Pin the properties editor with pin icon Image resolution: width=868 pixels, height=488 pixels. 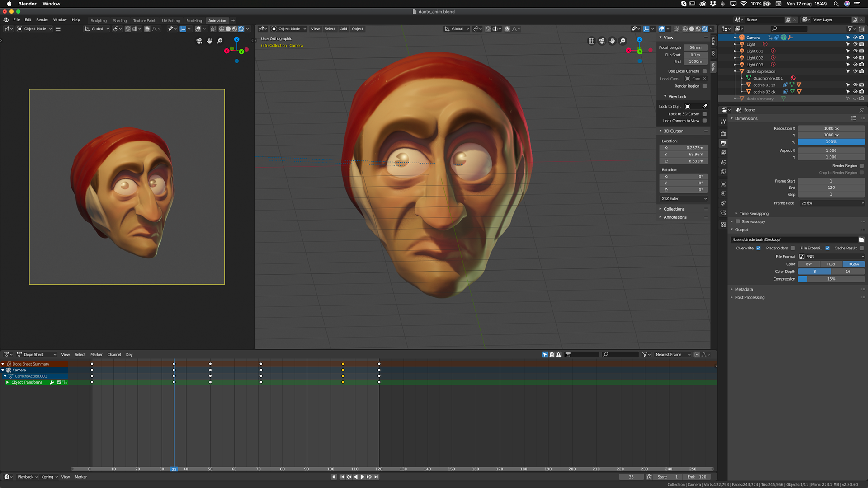click(862, 110)
